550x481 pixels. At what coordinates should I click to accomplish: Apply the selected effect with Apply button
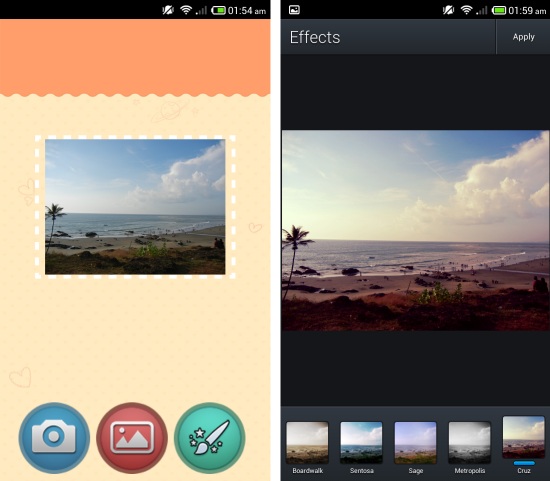coord(523,37)
